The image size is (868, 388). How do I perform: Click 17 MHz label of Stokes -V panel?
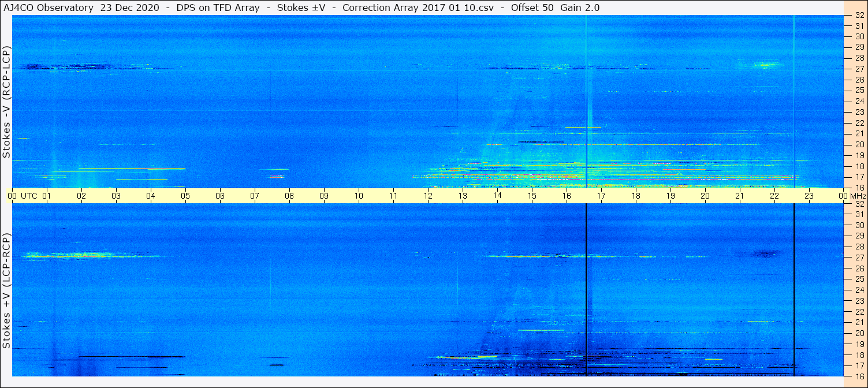click(x=859, y=177)
